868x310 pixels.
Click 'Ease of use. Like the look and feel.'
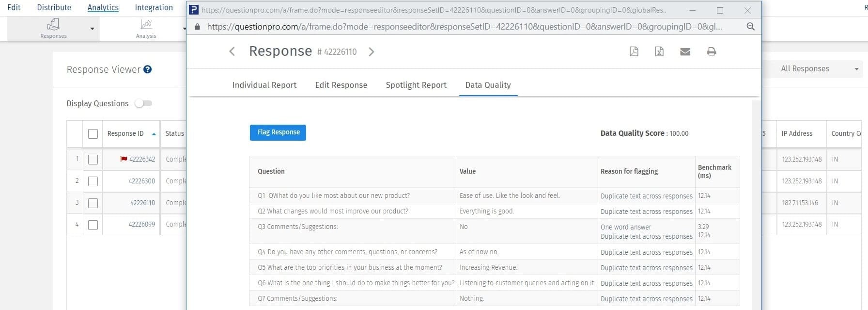click(510, 196)
